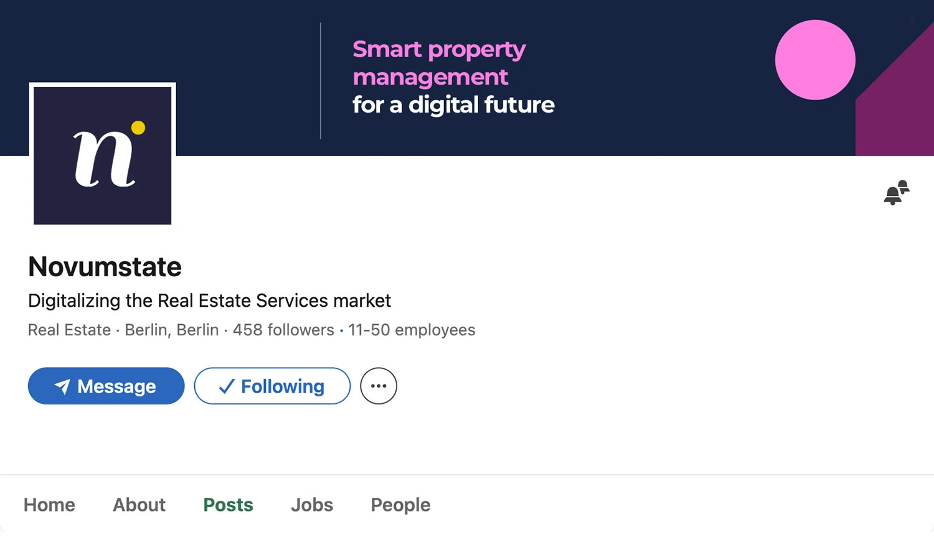This screenshot has width=934, height=560.
Task: Click the Novumstate company logo
Action: click(x=102, y=154)
